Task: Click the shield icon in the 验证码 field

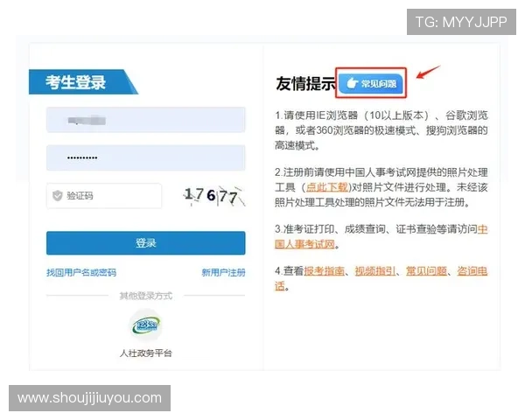Action: click(58, 196)
